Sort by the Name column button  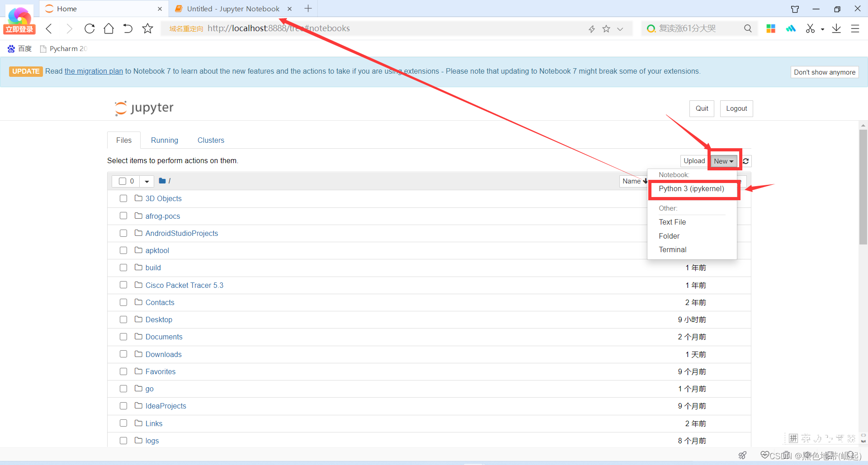(634, 181)
